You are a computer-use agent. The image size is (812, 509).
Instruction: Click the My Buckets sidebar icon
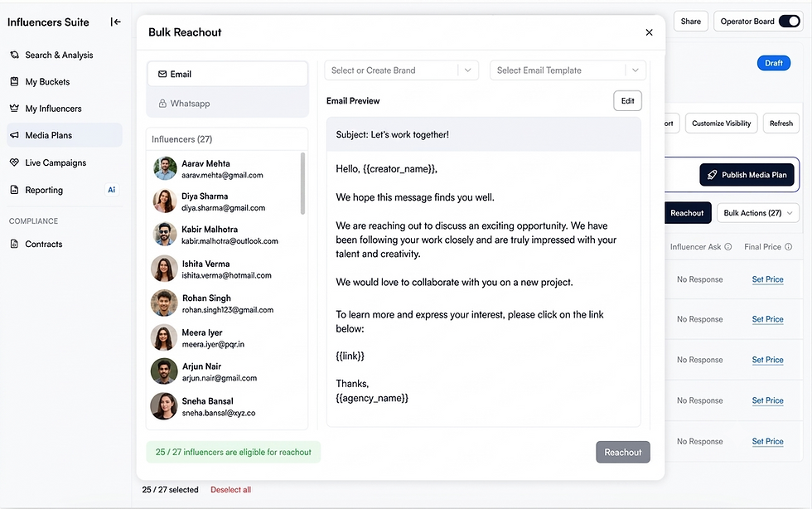[15, 81]
